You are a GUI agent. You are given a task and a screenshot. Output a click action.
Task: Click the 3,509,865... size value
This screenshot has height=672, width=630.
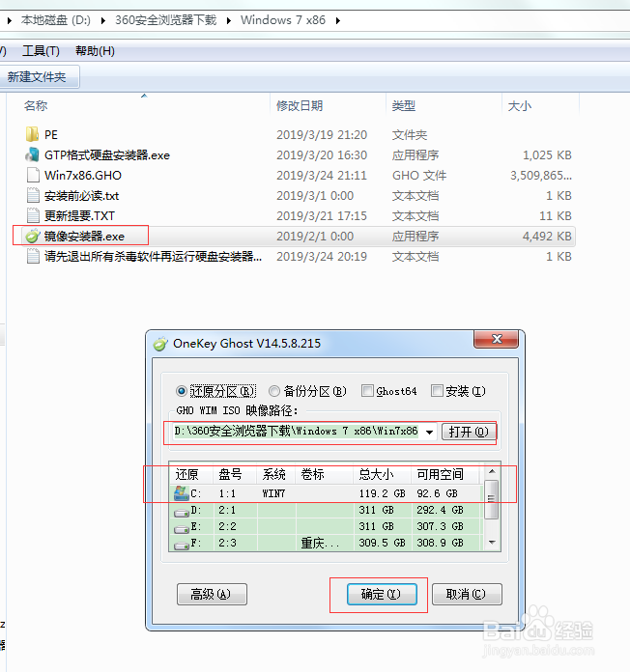(541, 176)
